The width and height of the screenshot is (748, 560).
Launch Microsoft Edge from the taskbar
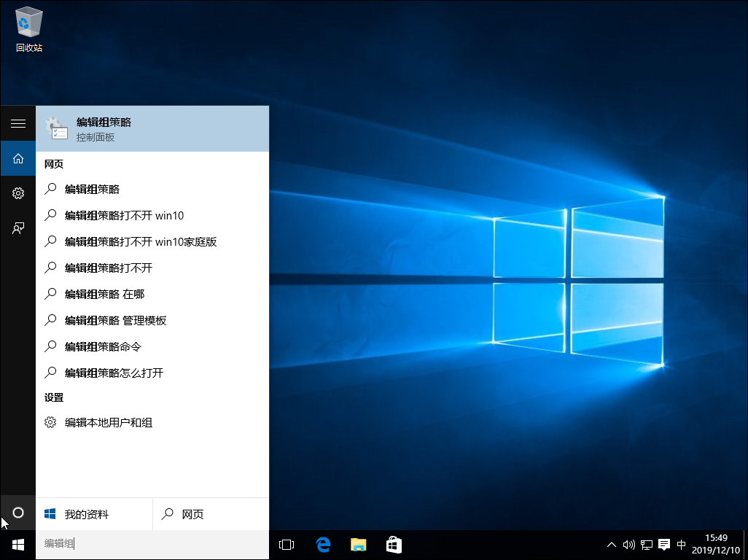tap(322, 545)
